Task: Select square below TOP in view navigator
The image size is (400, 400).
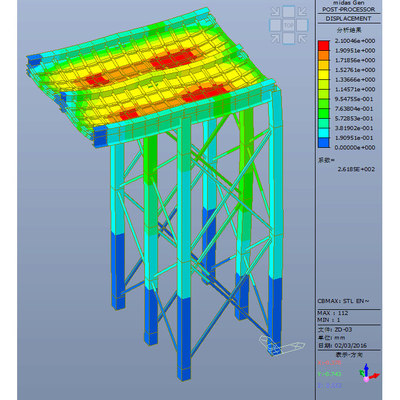Action: (289, 39)
